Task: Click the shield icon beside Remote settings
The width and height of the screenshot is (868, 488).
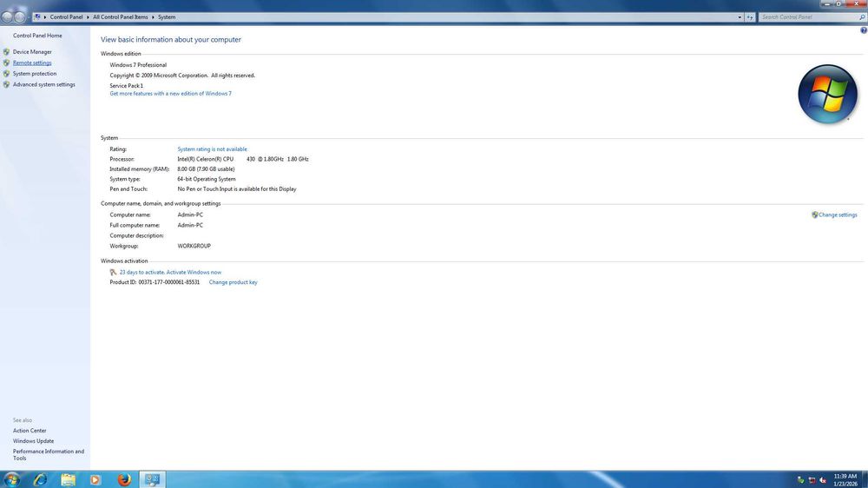Action: [6, 63]
